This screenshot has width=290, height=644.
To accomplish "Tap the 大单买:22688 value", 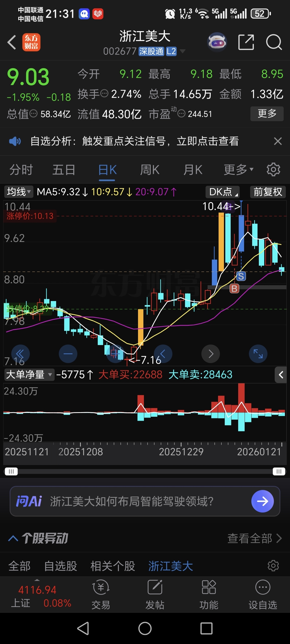I will click(130, 374).
